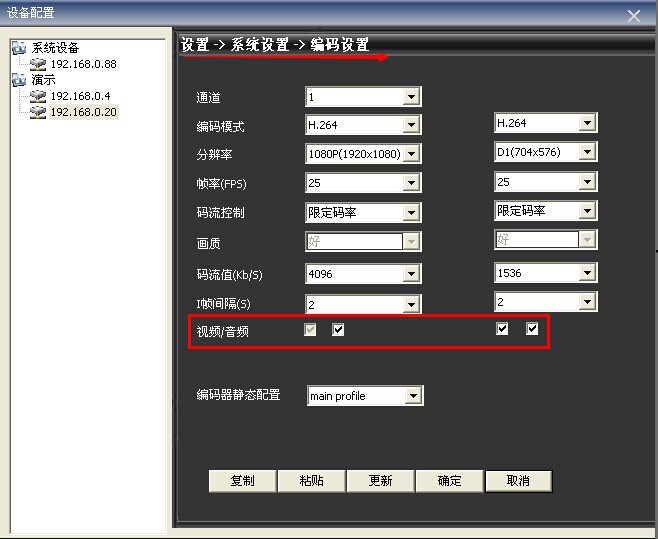Open main stream 帧率 25 dropdown
Viewport: 658px width, 539px height.
[x=363, y=183]
